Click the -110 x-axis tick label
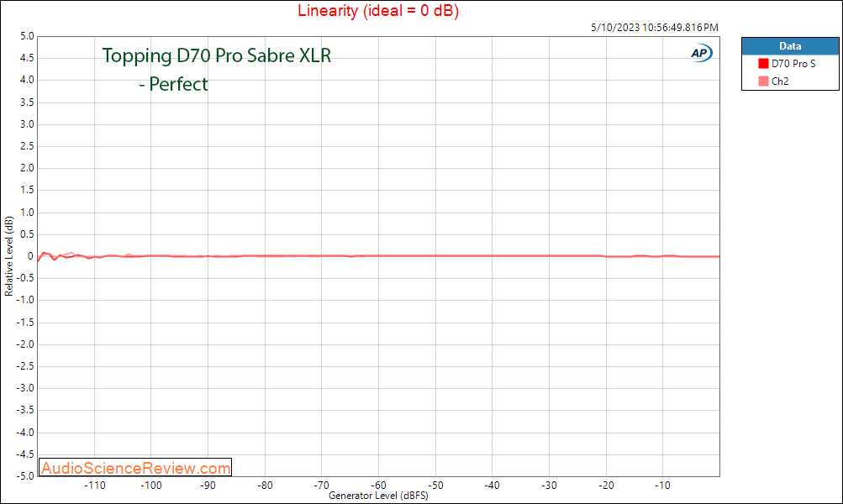The image size is (843, 504). point(95,486)
